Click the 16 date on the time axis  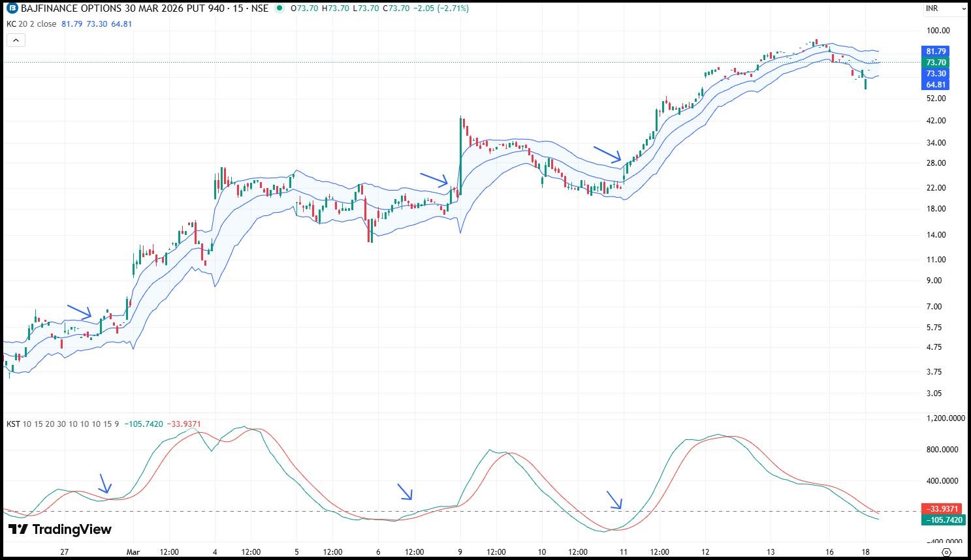click(x=829, y=552)
